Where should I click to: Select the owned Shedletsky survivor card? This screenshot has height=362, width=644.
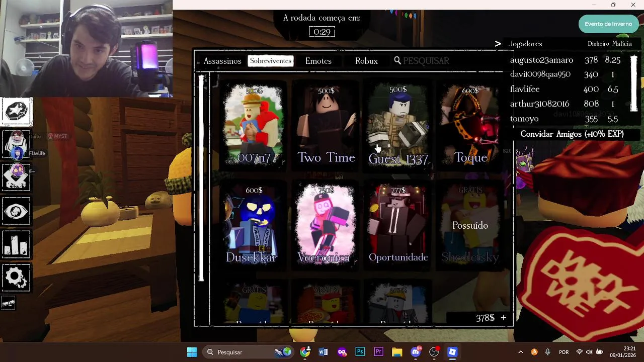click(470, 225)
